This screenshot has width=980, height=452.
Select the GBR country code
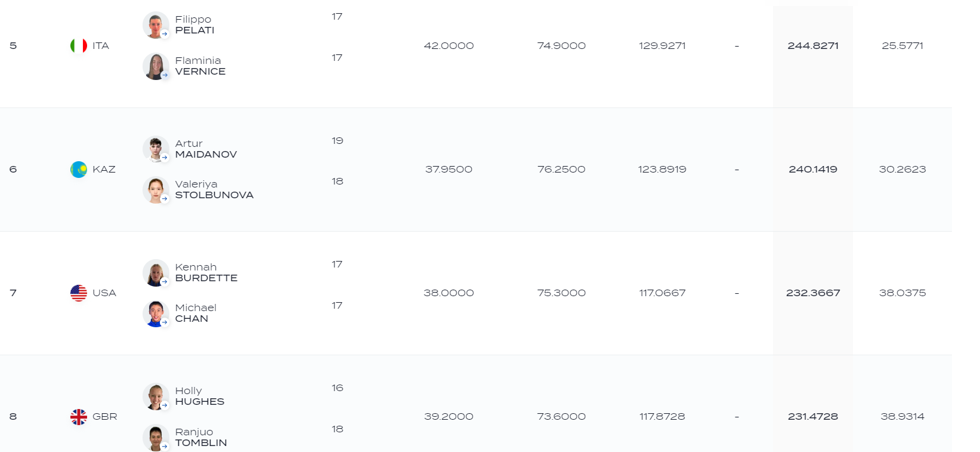coord(105,417)
